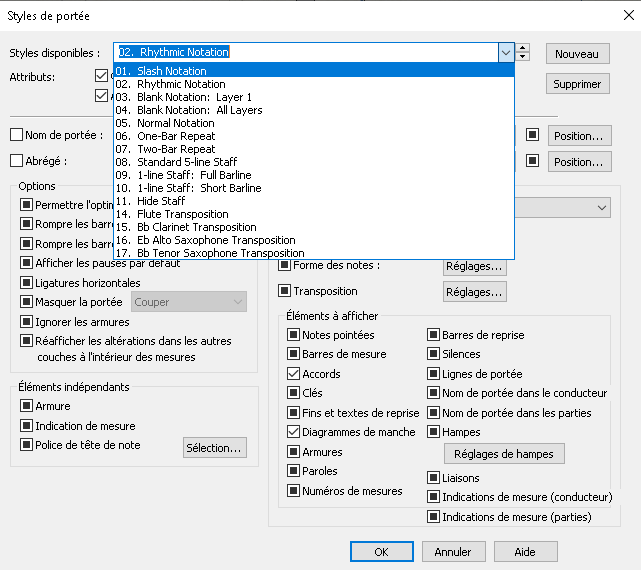
Task: Click the Nouveau button
Action: coord(576,54)
